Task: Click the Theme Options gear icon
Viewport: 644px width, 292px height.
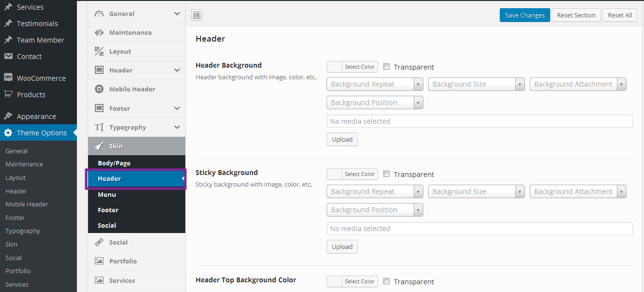Action: coord(8,133)
